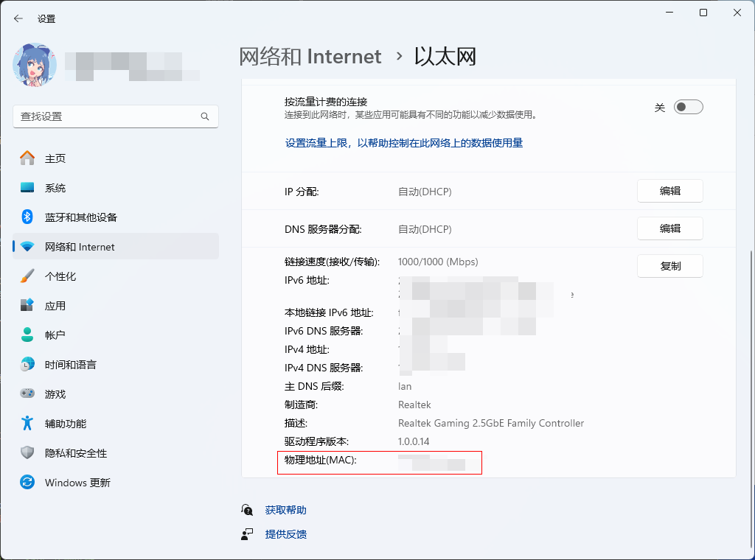The image size is (755, 560).
Task: Click the Gaming (游戏) controller icon
Action: [x=27, y=394]
